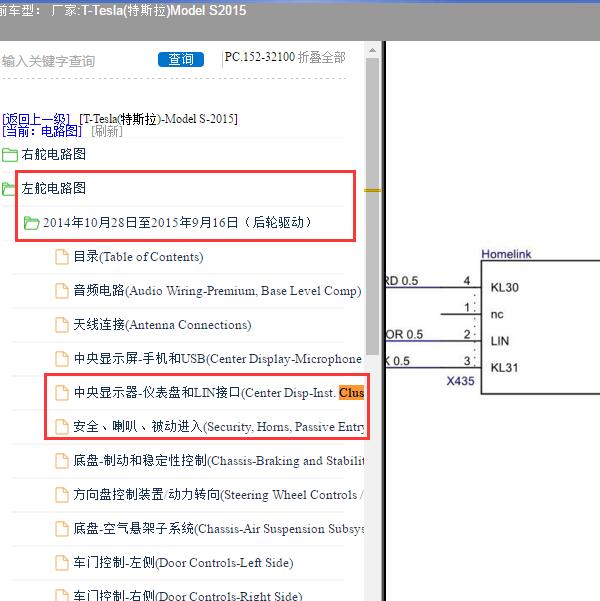
Task: Select the 左舵电路图 tree entry
Action: (x=54, y=188)
